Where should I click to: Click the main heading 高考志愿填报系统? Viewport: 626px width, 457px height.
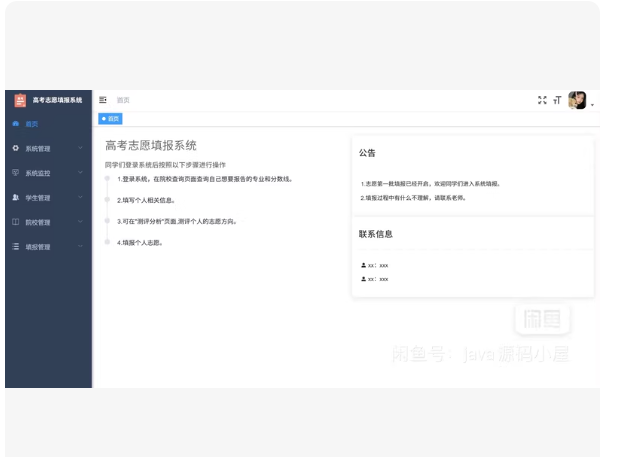click(151, 145)
